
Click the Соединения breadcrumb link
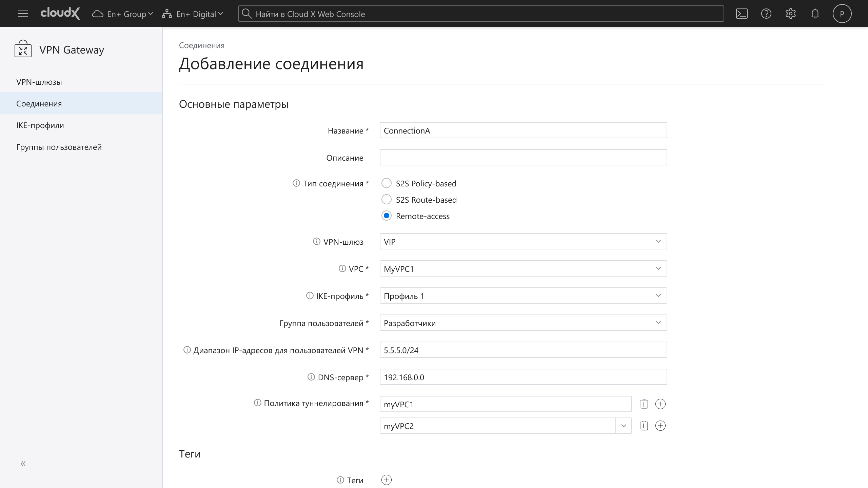point(201,45)
